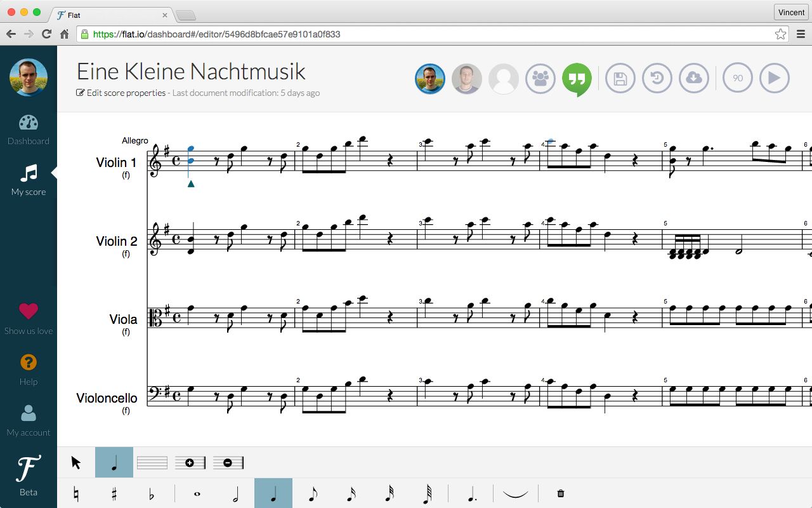Download the score via cloud icon
Viewport: 812px width, 508px height.
pos(694,79)
